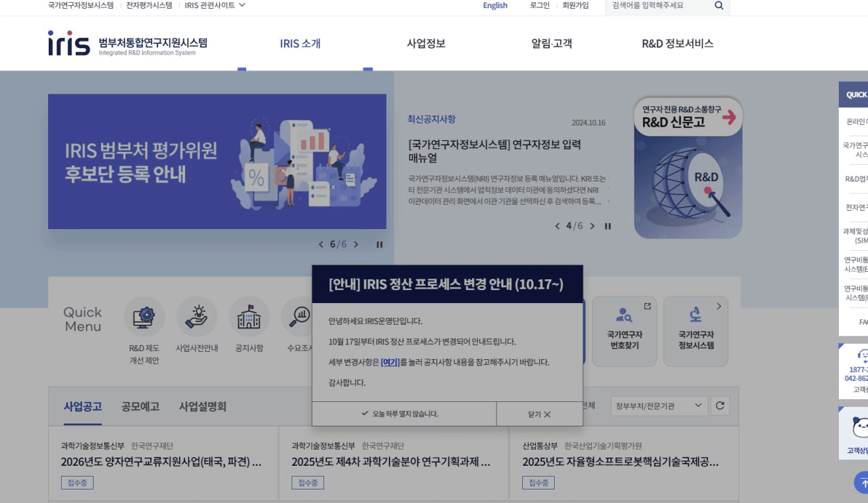Click the 최신공지사항 heading
868x503 pixels.
coord(431,119)
